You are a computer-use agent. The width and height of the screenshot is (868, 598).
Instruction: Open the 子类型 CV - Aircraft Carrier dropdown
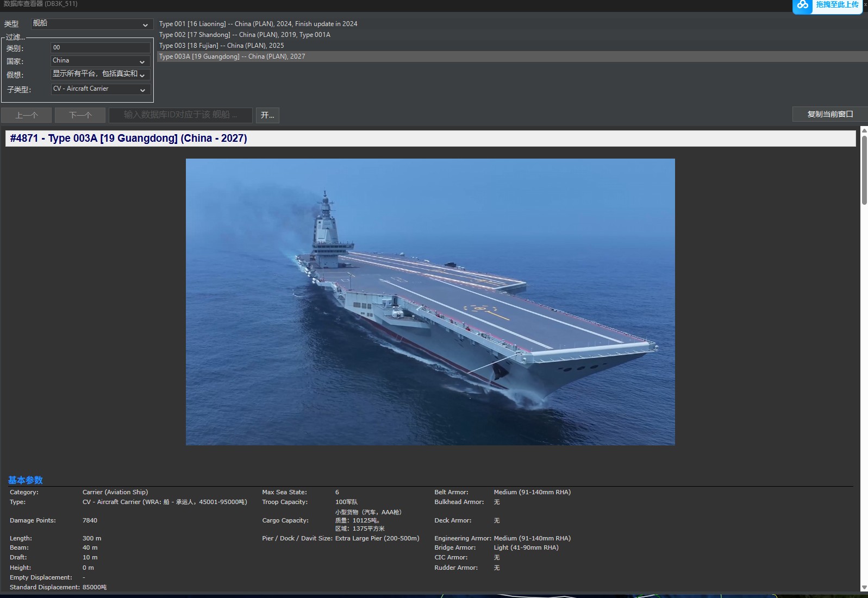point(100,89)
